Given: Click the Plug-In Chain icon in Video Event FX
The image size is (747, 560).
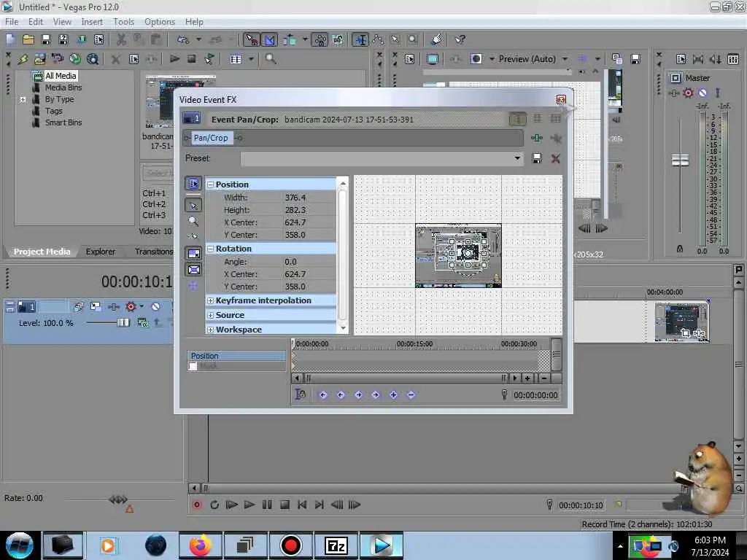Looking at the screenshot, I should 537,138.
